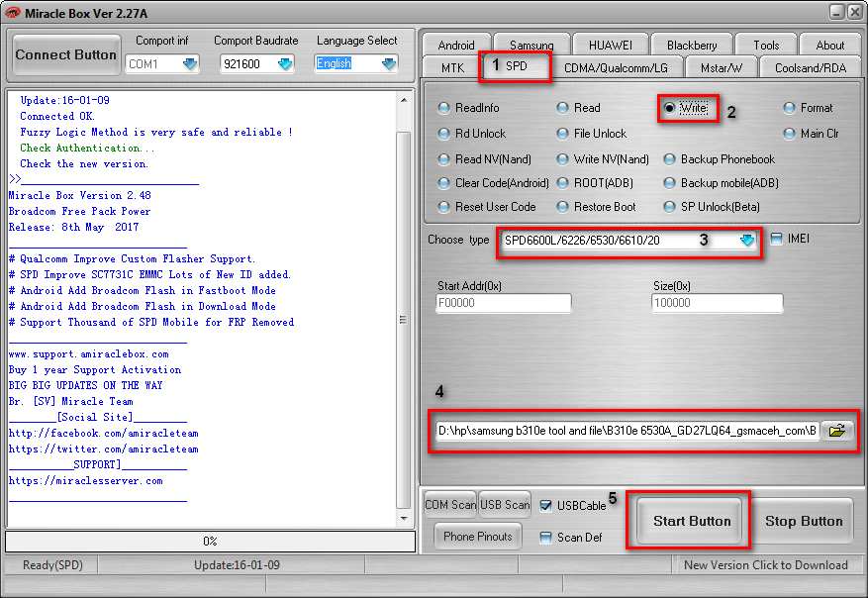Open the Language Select English dropdown

pyautogui.click(x=389, y=64)
